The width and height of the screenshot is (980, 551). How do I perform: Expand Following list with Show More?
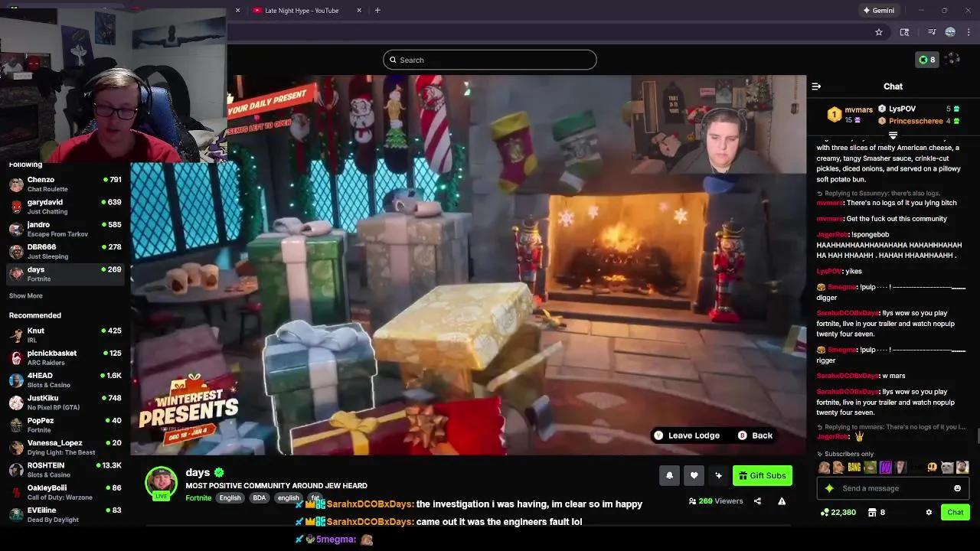coord(26,295)
